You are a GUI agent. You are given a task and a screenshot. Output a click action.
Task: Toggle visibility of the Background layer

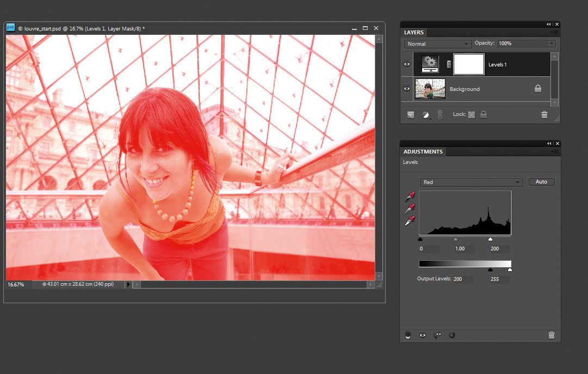406,88
